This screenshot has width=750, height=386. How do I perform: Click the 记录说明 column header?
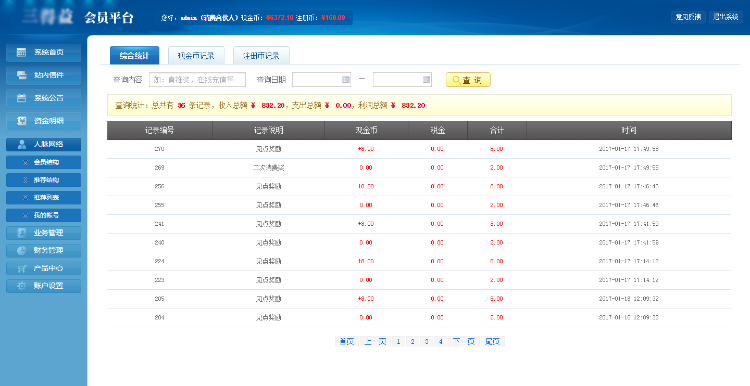[268, 130]
